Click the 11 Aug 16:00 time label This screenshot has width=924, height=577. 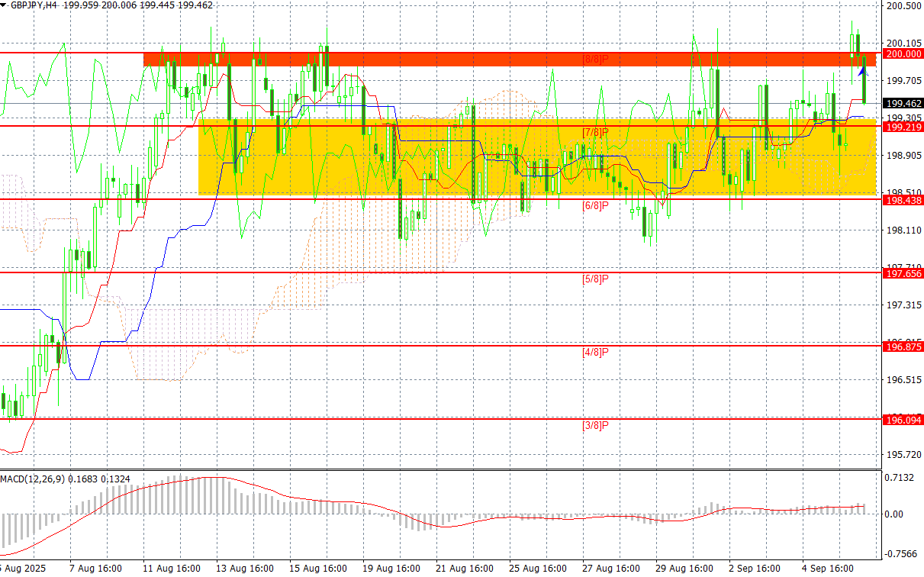click(173, 569)
